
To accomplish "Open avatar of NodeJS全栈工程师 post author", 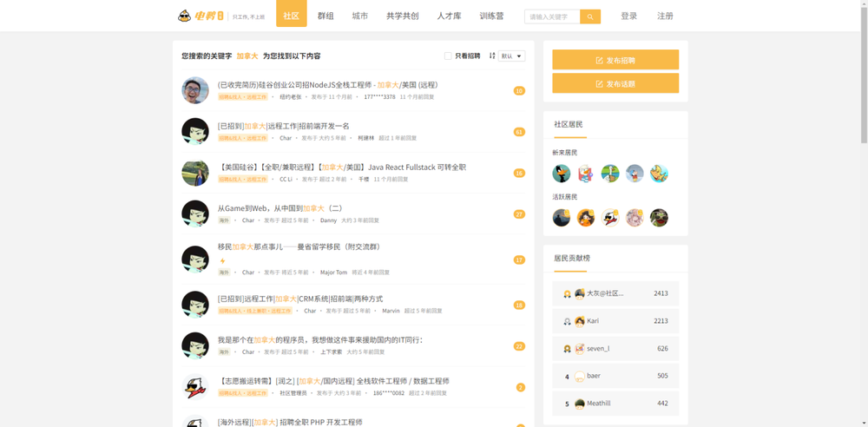I will click(195, 90).
